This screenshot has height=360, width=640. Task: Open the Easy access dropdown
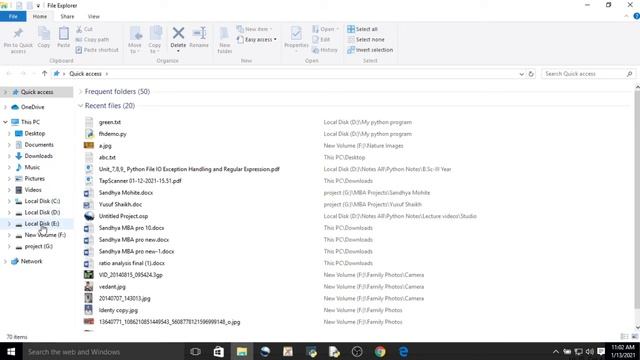[x=257, y=40]
